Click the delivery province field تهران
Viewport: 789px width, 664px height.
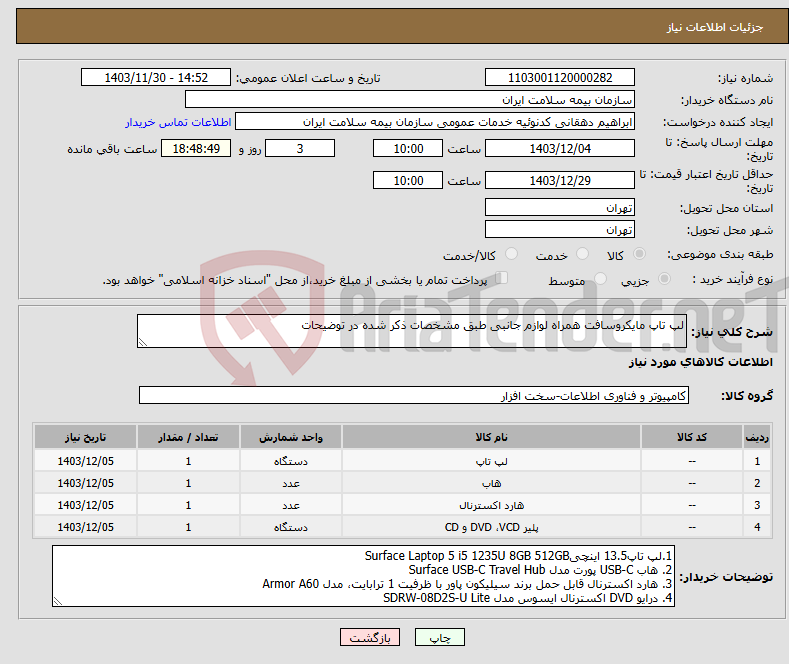[560, 207]
